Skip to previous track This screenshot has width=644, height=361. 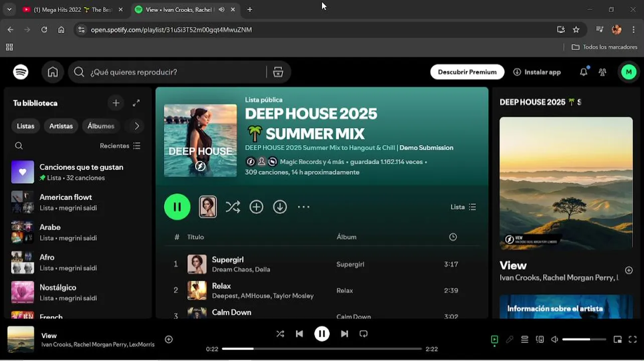299,334
